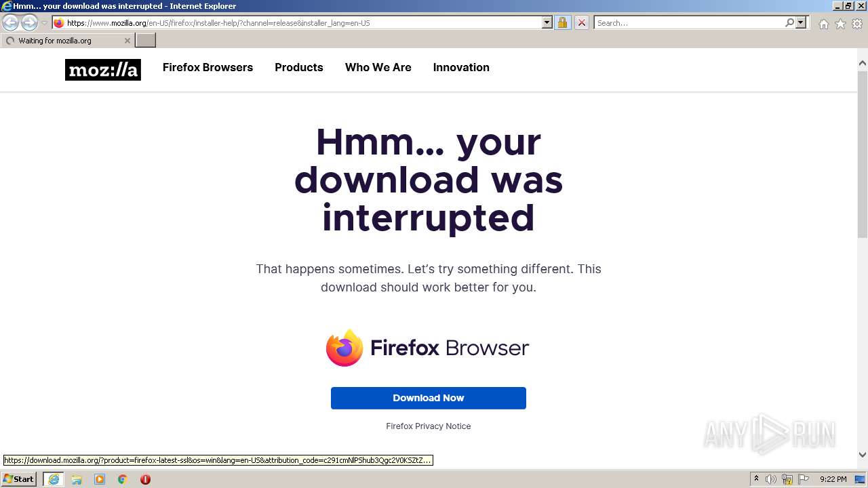Click the Home icon
This screenshot has width=868, height=488.
[x=823, y=24]
